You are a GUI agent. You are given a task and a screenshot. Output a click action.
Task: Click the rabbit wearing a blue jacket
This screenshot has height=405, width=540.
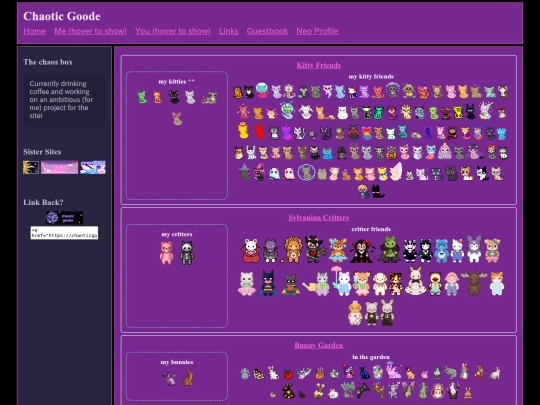[464, 371]
